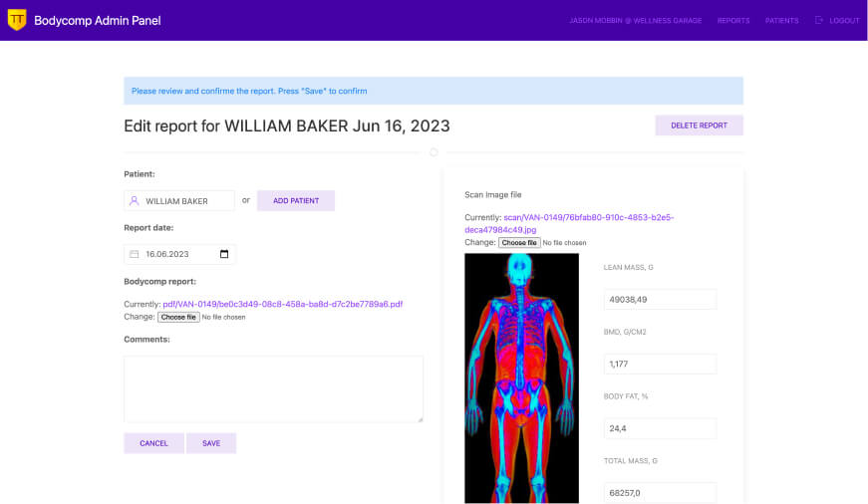Image resolution: width=868 pixels, height=504 pixels.
Task: Click the small calendar icon left of date
Action: point(135,254)
